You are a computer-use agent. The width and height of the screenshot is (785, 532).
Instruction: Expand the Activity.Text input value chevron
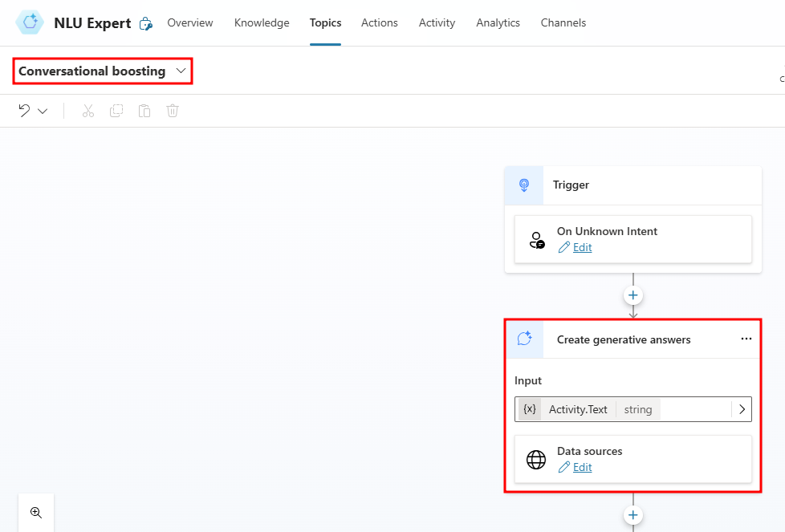742,408
